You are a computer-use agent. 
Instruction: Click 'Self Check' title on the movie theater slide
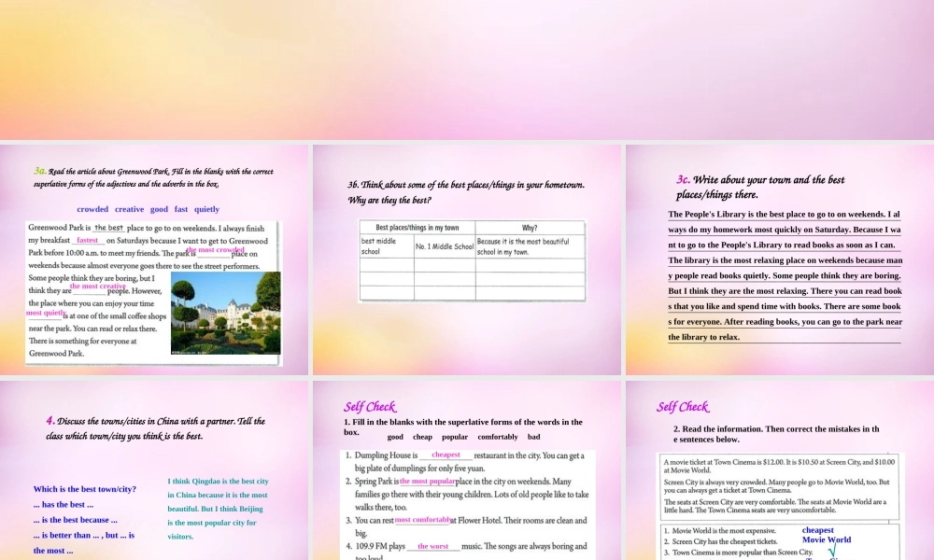683,407
